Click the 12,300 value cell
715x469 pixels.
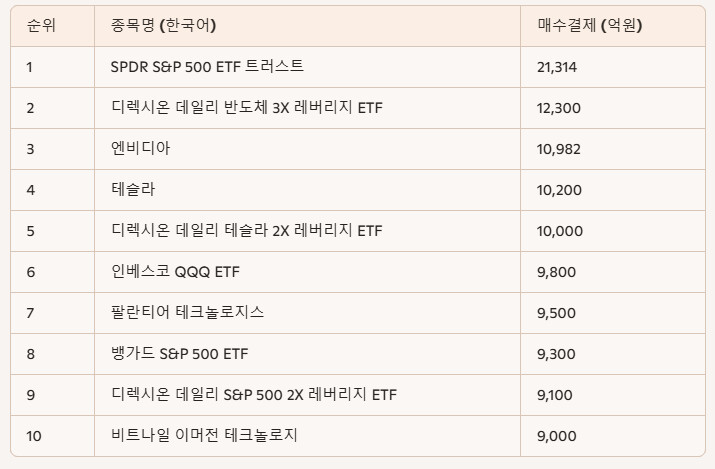[613, 108]
